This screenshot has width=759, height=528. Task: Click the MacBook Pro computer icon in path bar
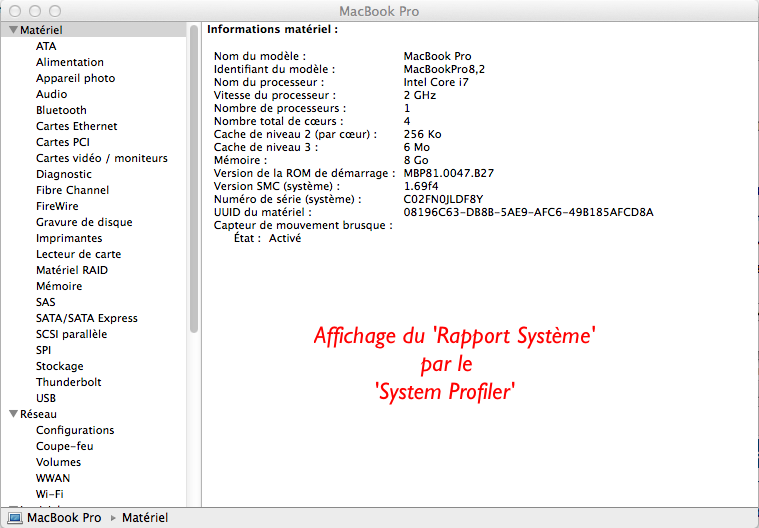pyautogui.click(x=15, y=518)
